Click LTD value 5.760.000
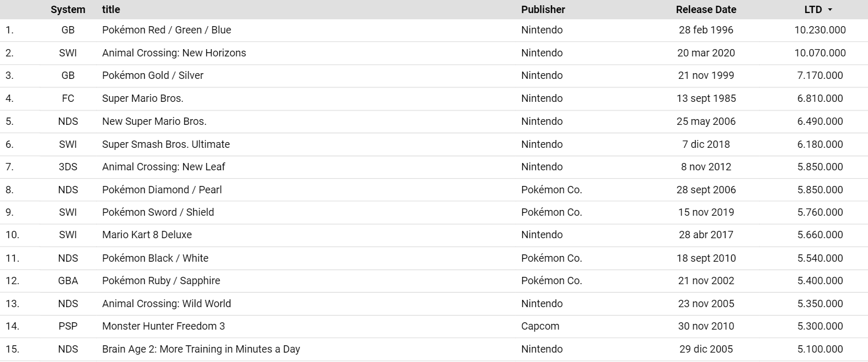This screenshot has height=362, width=868. 820,212
